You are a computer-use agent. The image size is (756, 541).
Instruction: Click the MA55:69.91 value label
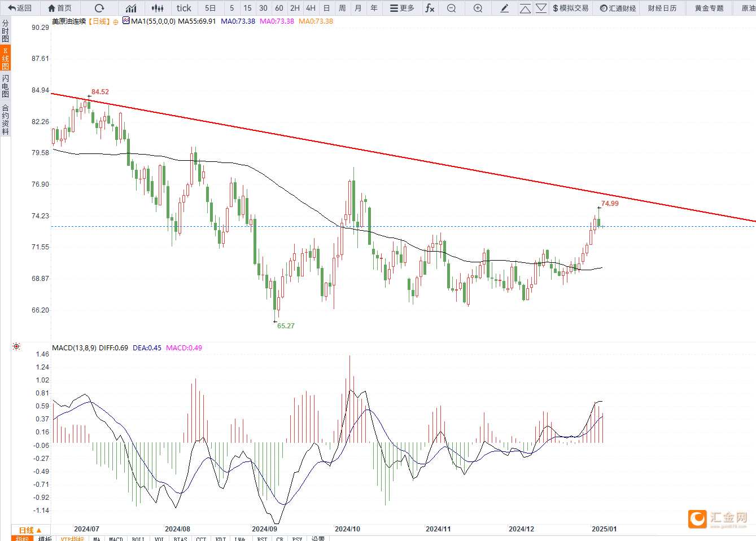196,21
